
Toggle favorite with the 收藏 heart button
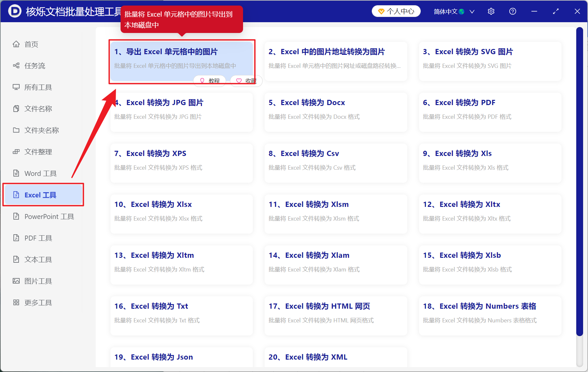point(246,81)
